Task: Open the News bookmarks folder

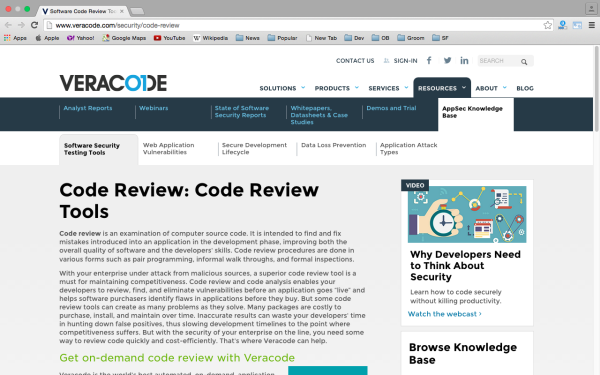Action: click(x=248, y=38)
